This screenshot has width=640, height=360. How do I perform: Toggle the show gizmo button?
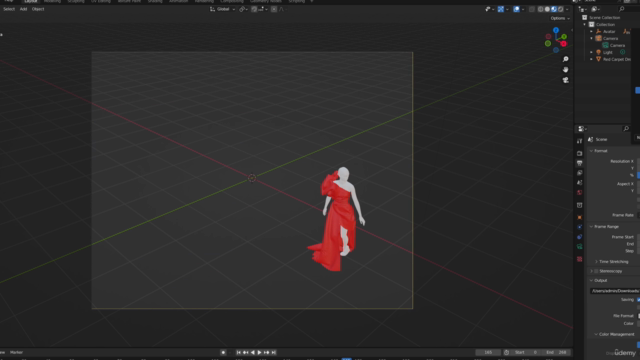pyautogui.click(x=500, y=9)
